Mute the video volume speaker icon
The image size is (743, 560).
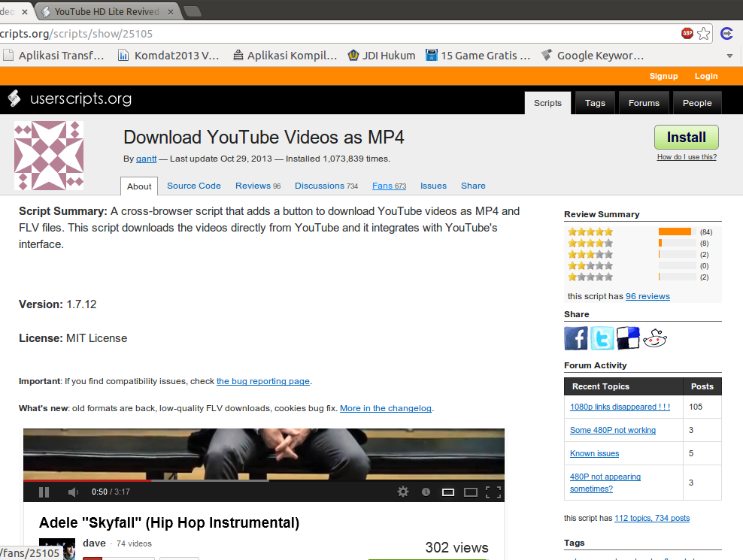[x=72, y=492]
